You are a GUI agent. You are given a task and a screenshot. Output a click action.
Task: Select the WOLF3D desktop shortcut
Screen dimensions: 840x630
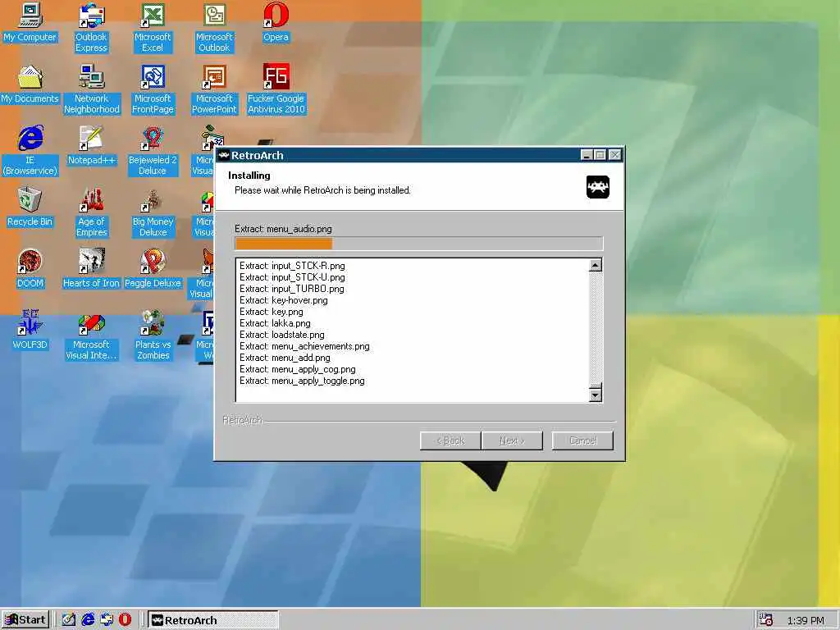tap(30, 331)
